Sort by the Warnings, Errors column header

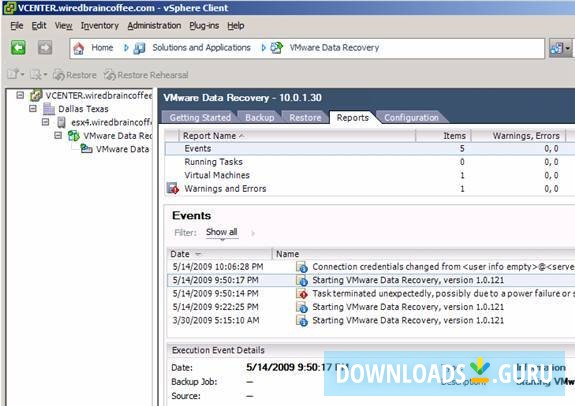[518, 136]
